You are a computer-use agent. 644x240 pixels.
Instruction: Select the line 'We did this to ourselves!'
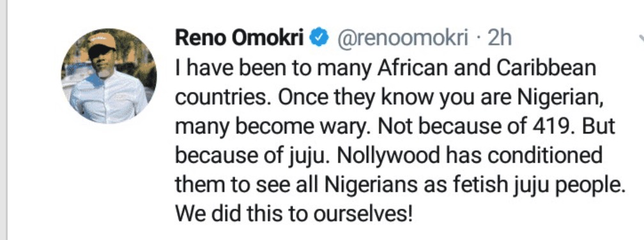[294, 214]
